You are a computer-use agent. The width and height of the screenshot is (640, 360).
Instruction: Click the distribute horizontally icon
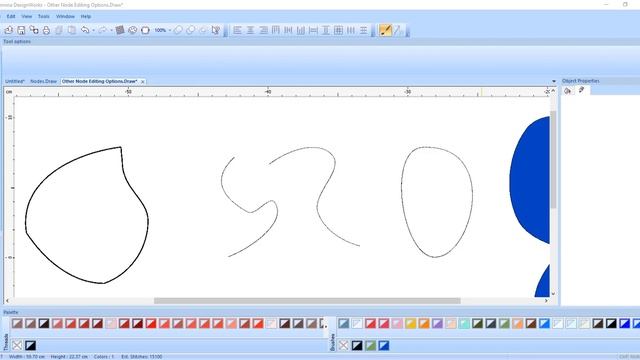pos(351,30)
